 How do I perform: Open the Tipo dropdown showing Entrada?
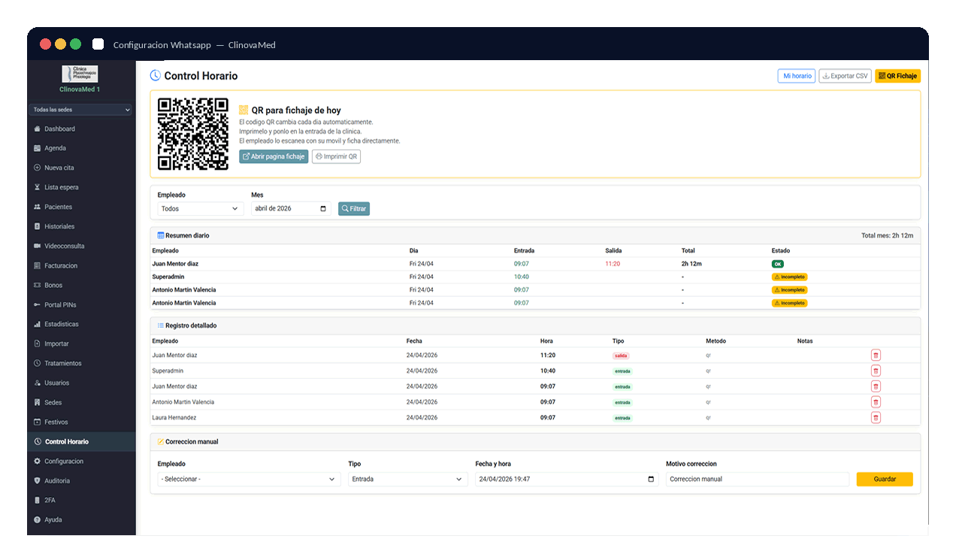[x=408, y=479]
